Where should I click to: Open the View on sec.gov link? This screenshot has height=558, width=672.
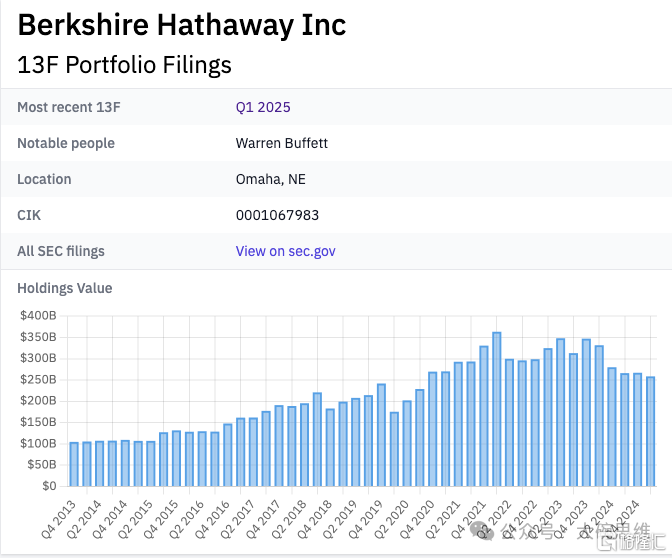pos(285,251)
